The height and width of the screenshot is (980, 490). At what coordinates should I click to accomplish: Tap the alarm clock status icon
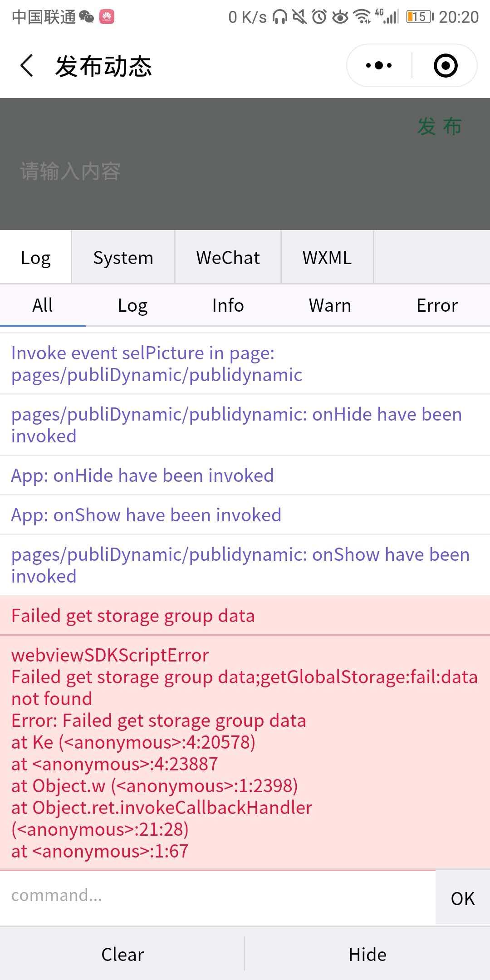pos(319,17)
